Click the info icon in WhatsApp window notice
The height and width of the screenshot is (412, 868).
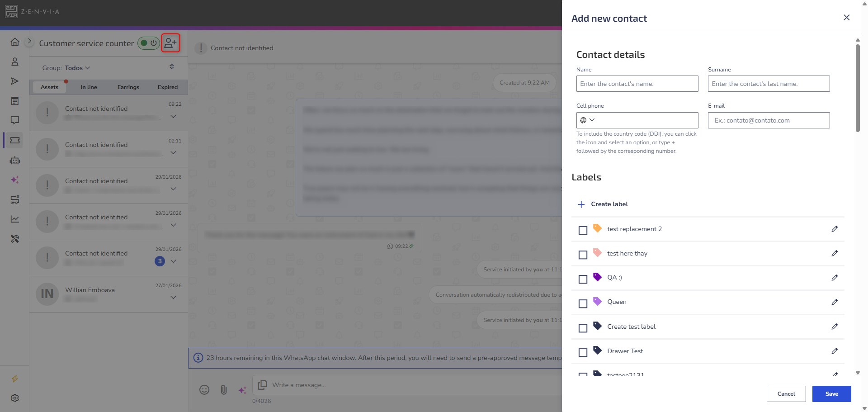click(x=198, y=358)
